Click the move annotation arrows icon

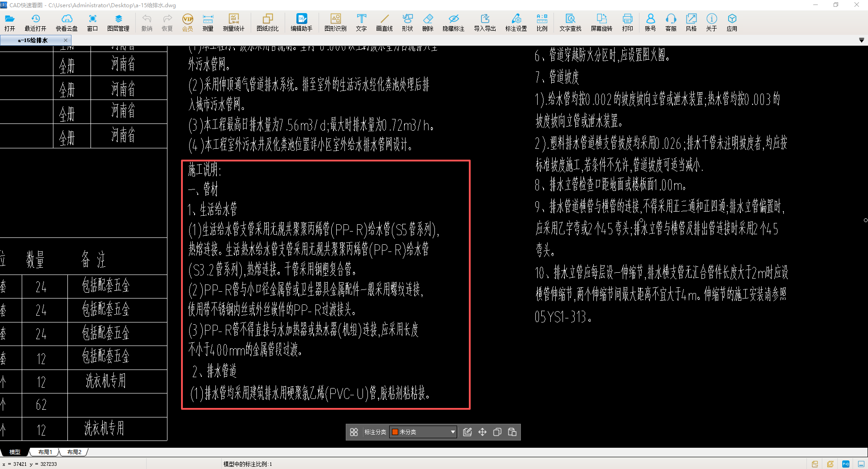[x=482, y=432]
